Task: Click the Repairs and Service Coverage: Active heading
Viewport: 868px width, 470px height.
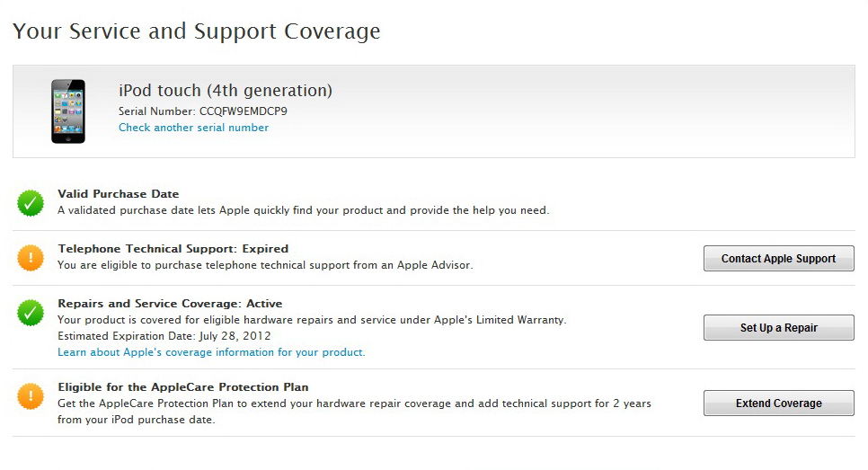Action: pyautogui.click(x=170, y=303)
